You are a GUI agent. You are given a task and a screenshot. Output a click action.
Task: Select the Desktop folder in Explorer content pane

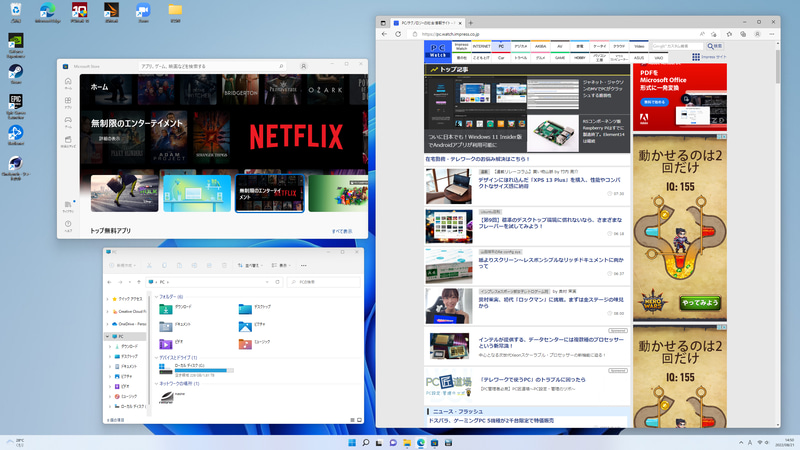[x=255, y=308]
